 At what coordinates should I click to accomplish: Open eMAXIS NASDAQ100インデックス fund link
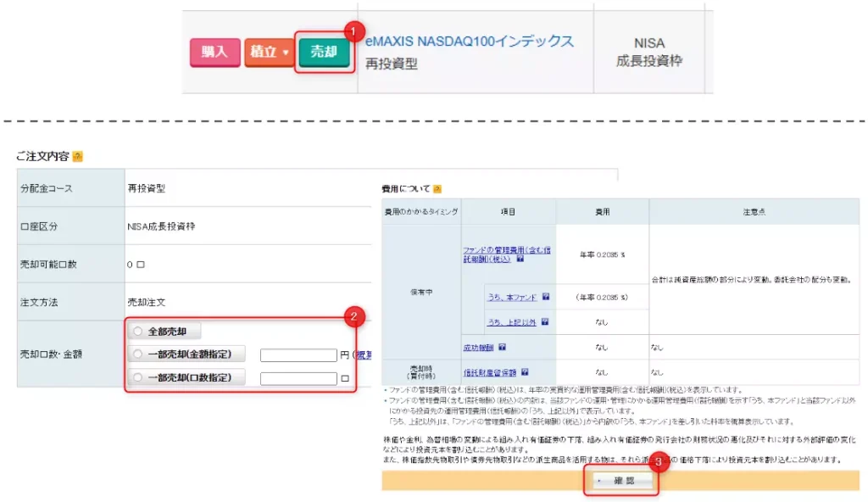click(470, 41)
